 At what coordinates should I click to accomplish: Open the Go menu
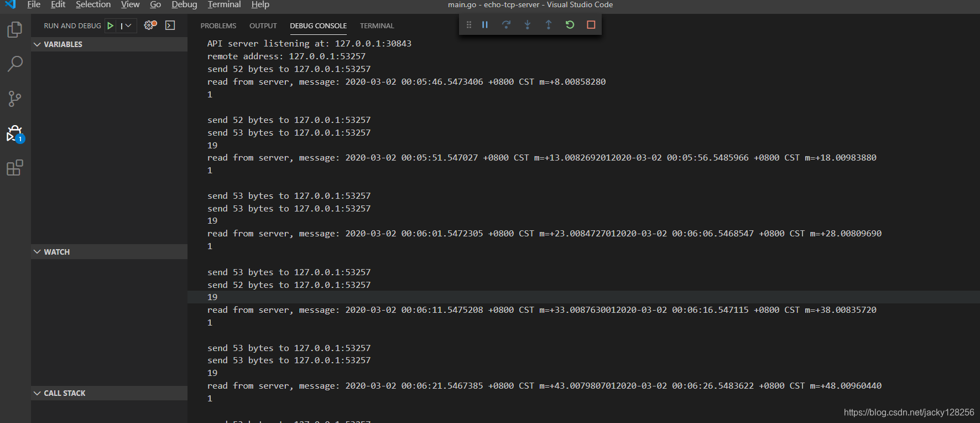click(x=155, y=4)
